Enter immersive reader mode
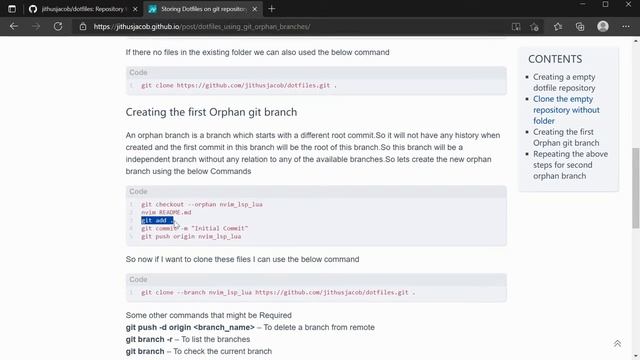 click(x=516, y=27)
